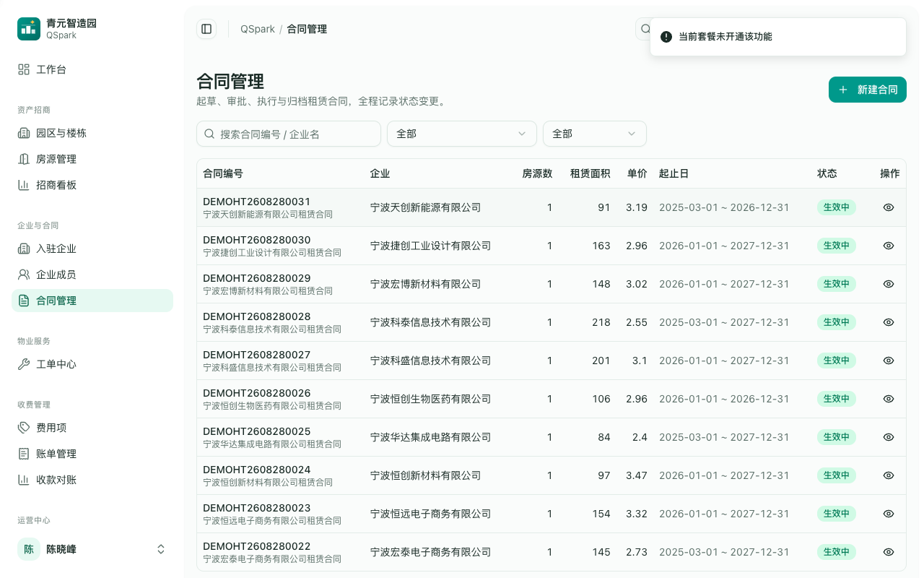Click date range 2025-03-01 ~ 2026-12-31
Screen dimensions: 924x578
pyautogui.click(x=725, y=207)
